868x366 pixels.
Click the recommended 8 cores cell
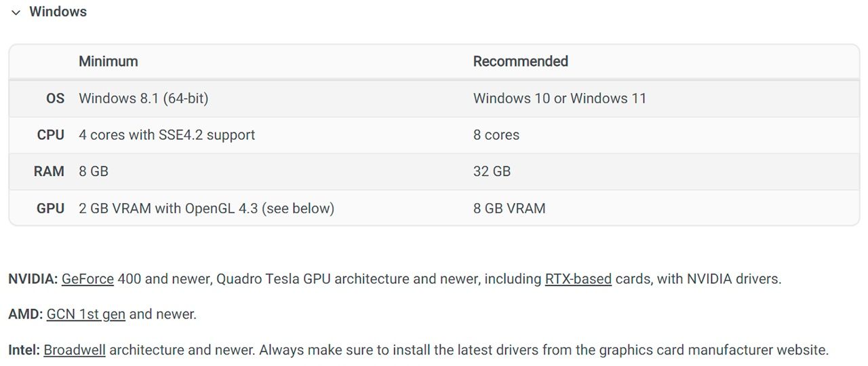[x=496, y=135]
